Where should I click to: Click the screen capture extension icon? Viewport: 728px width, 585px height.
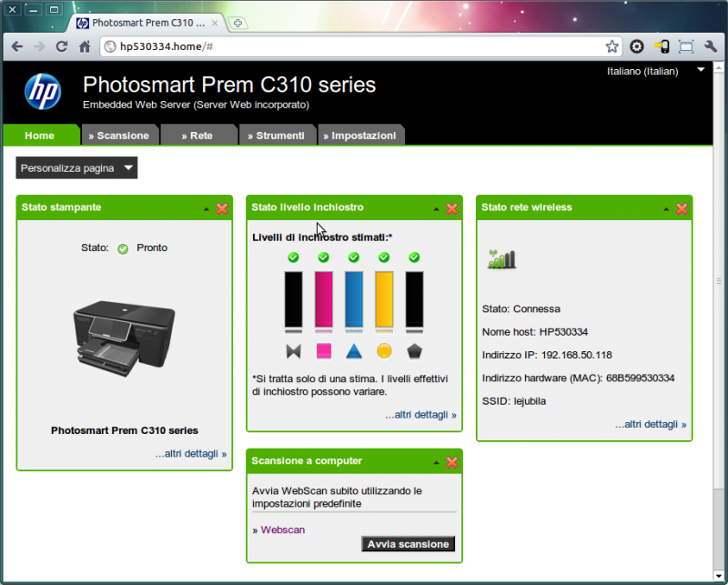coord(686,46)
